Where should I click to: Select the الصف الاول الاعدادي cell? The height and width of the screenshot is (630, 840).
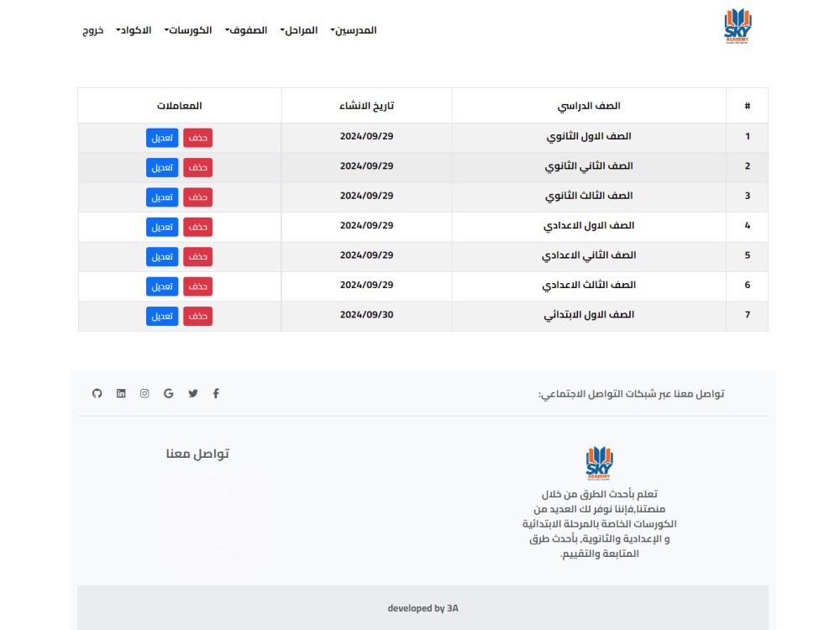coord(589,225)
